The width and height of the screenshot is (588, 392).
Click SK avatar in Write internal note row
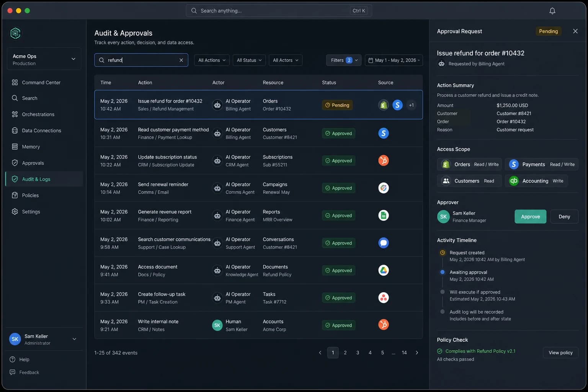[217, 325]
